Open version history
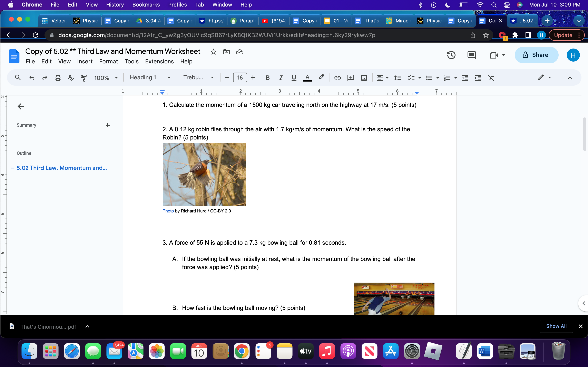Image resolution: width=588 pixels, height=367 pixels. [x=451, y=55]
